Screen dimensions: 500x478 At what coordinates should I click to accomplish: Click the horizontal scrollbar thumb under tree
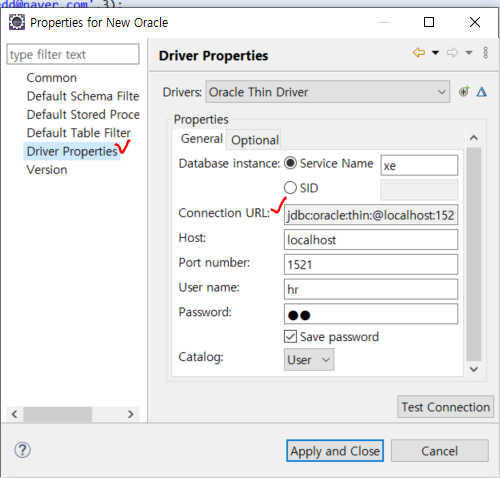point(57,414)
